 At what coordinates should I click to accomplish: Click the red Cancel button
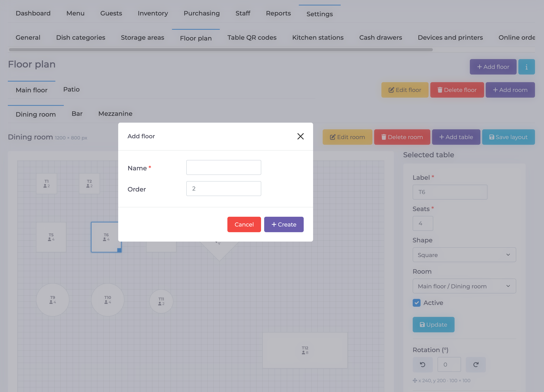pos(244,224)
